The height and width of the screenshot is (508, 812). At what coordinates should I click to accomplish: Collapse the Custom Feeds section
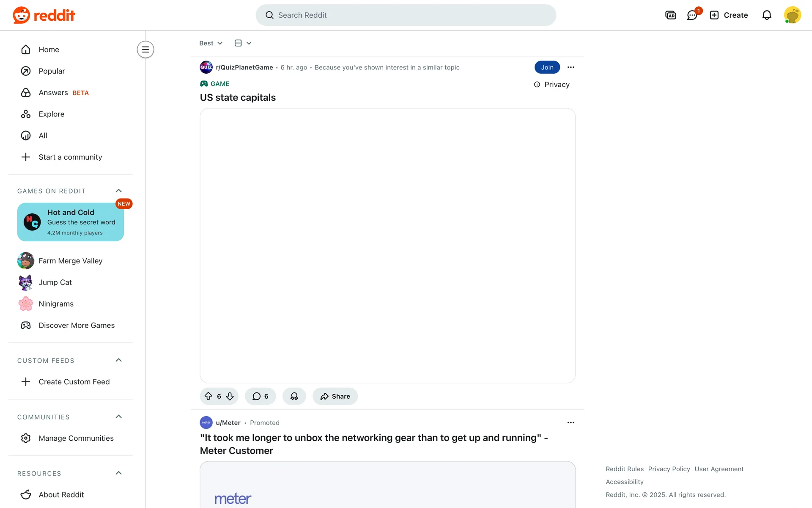(x=119, y=360)
